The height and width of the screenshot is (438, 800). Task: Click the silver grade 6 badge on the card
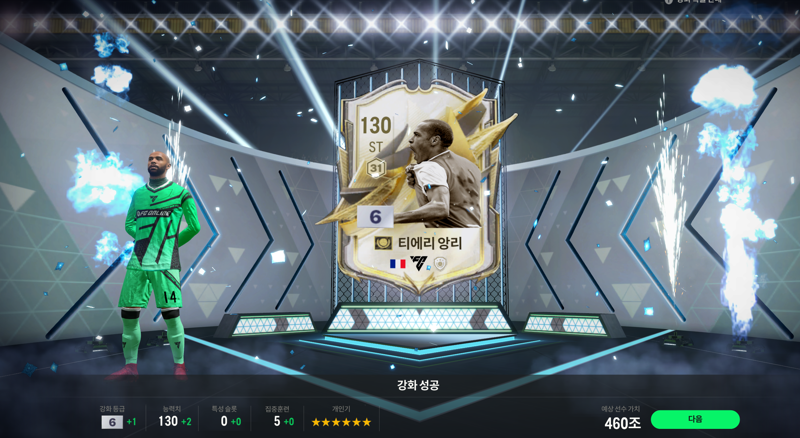pyautogui.click(x=375, y=216)
